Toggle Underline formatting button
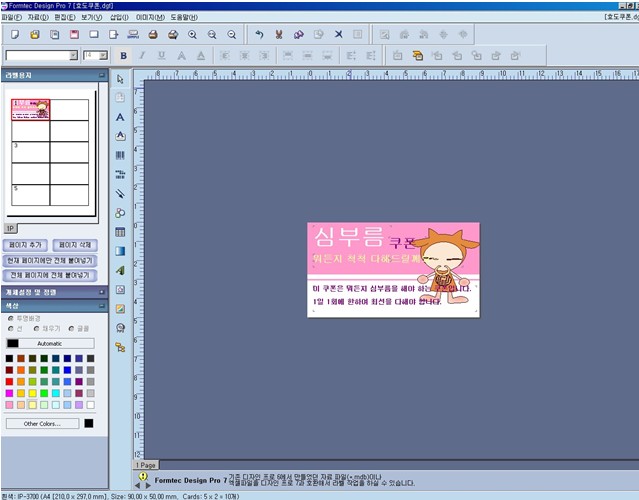This screenshot has height=500, width=639. 162,56
